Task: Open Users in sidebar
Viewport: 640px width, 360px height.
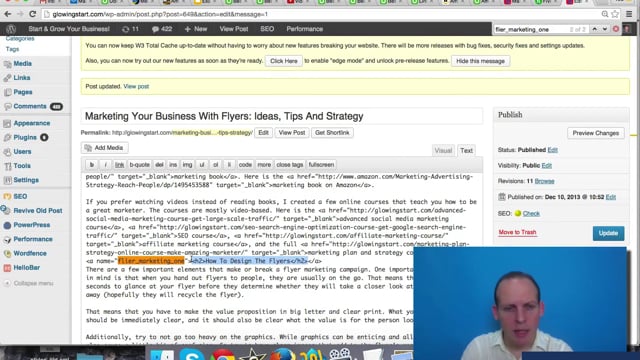Action: pyautogui.click(x=22, y=151)
